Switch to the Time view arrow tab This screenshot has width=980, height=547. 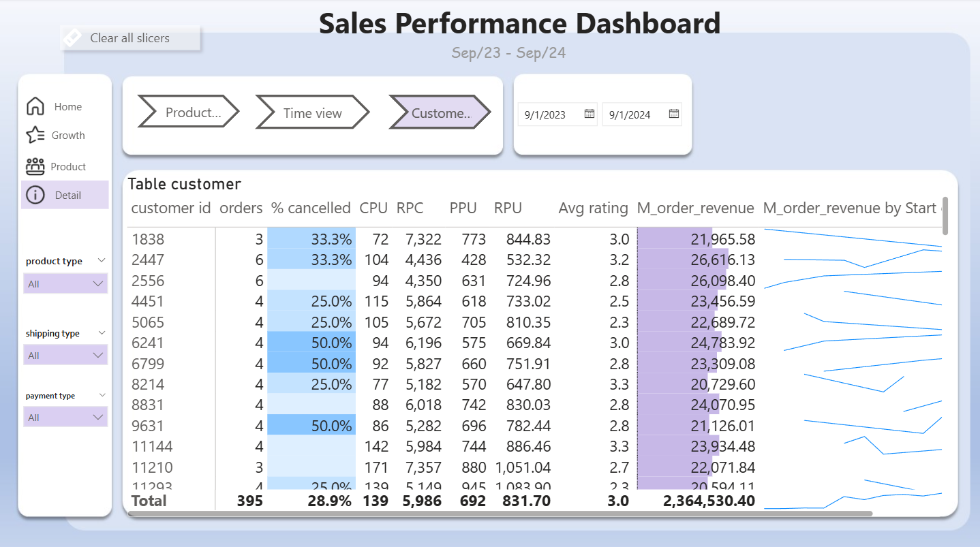(312, 113)
